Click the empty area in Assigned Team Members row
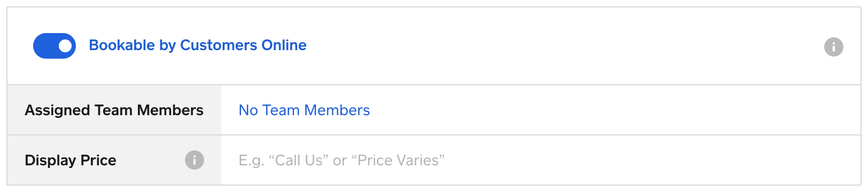Viewport: 868px width, 192px height. 615,110
